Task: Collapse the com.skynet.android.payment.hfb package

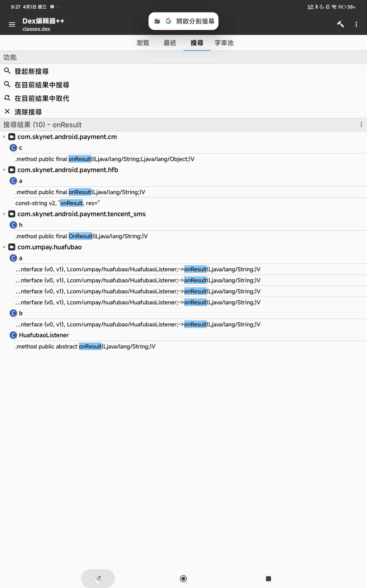Action: click(x=4, y=170)
